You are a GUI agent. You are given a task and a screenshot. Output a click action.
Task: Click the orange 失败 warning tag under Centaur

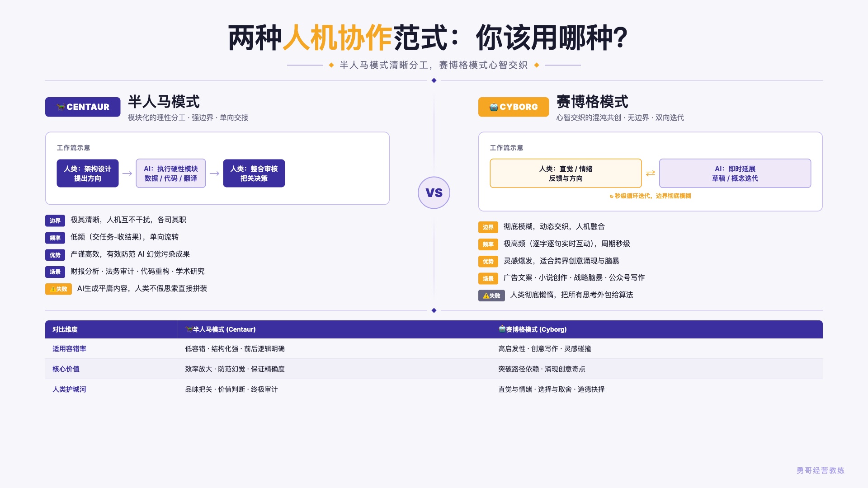pyautogui.click(x=58, y=289)
